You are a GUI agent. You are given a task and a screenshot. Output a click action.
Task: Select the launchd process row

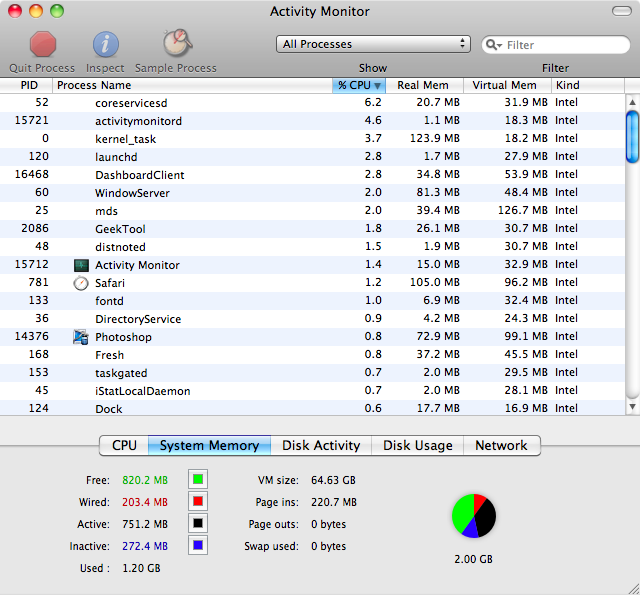click(x=312, y=157)
